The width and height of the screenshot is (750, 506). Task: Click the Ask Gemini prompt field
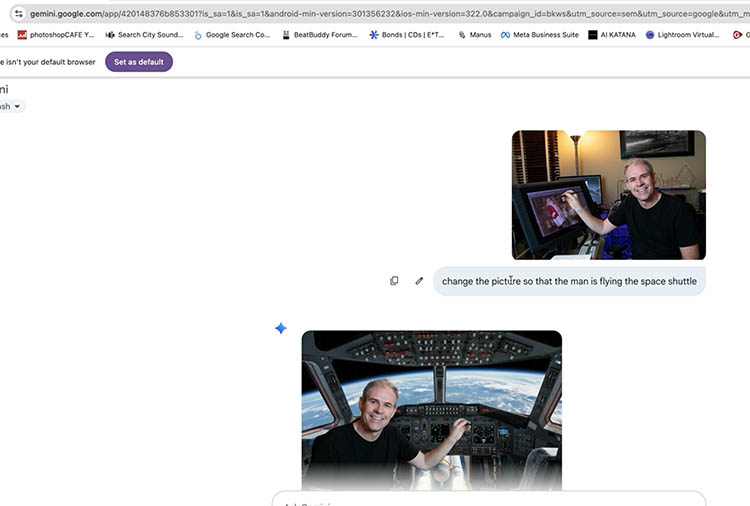(x=488, y=500)
